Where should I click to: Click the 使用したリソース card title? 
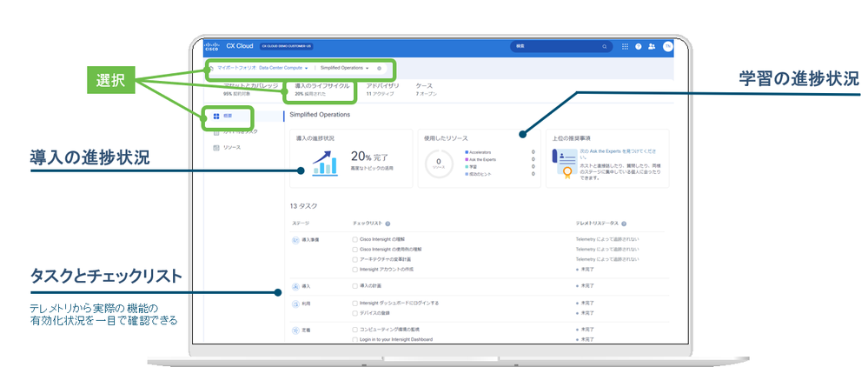point(447,137)
